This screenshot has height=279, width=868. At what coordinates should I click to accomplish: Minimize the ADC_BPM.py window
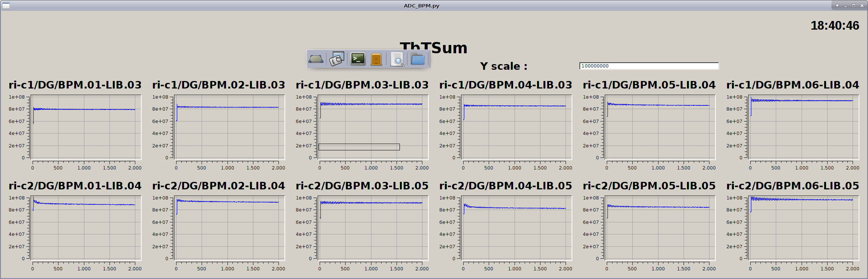pos(846,6)
